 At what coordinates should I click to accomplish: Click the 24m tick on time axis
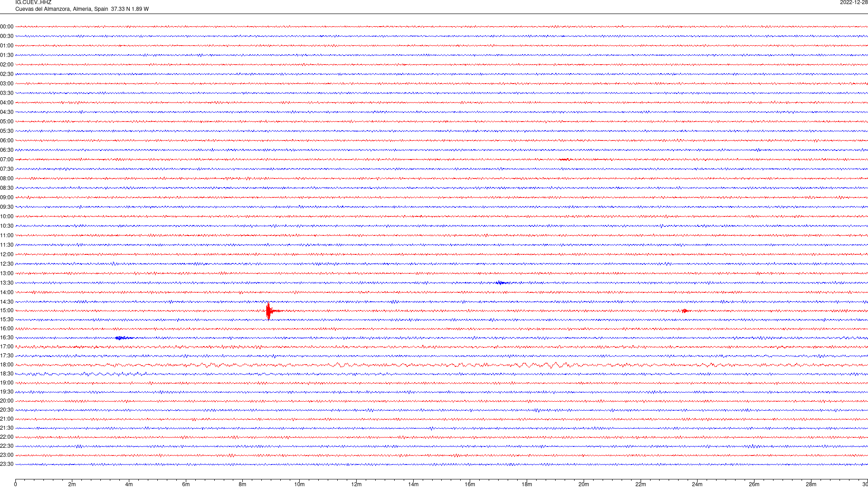tap(697, 483)
